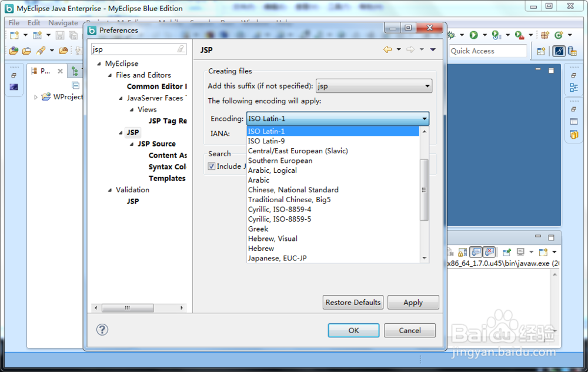Click the database cylinders icon in right trim

[574, 135]
